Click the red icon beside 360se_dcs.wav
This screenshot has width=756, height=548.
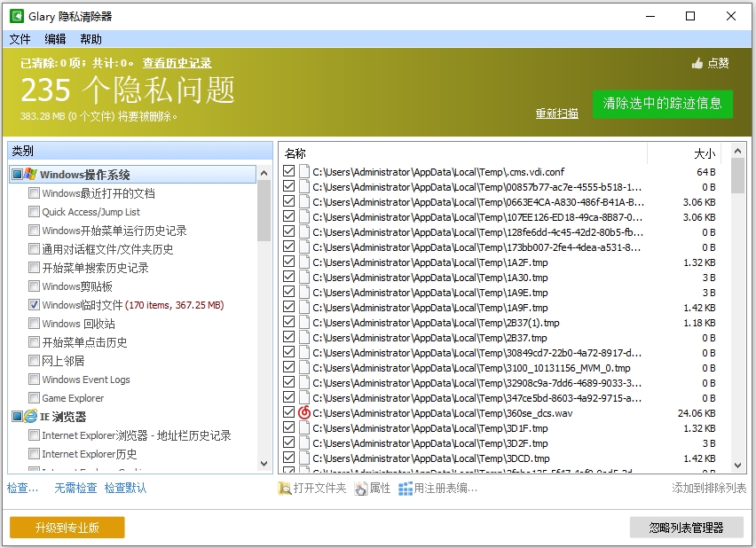click(304, 413)
